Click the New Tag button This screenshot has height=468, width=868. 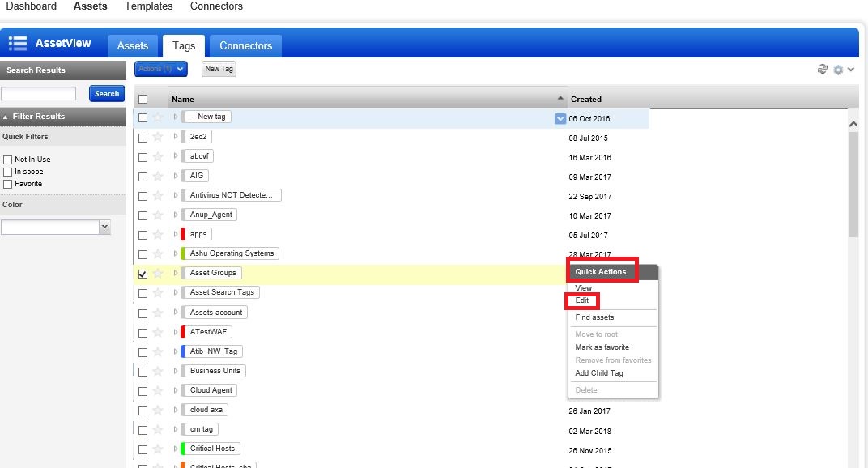218,69
